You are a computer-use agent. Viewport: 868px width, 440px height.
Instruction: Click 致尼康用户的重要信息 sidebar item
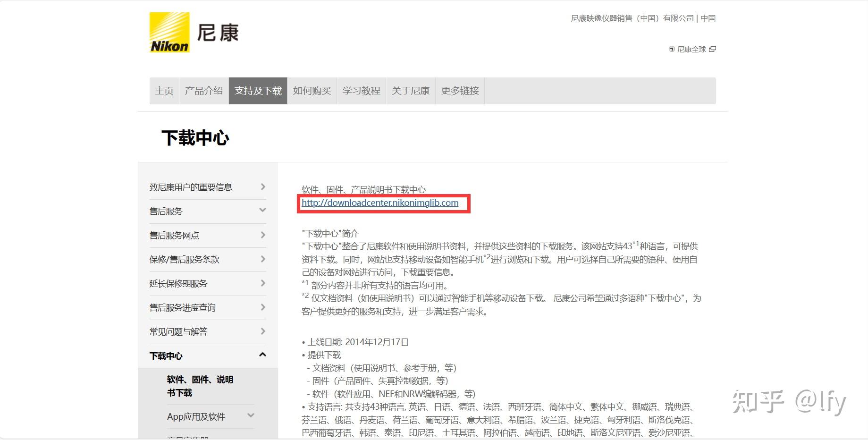pos(191,187)
